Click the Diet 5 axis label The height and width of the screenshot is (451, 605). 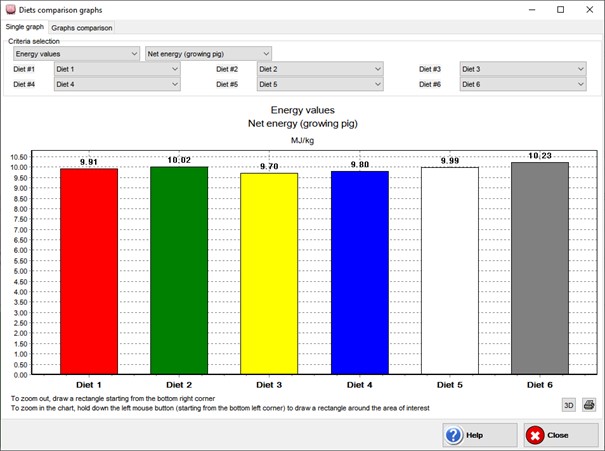pyautogui.click(x=450, y=385)
